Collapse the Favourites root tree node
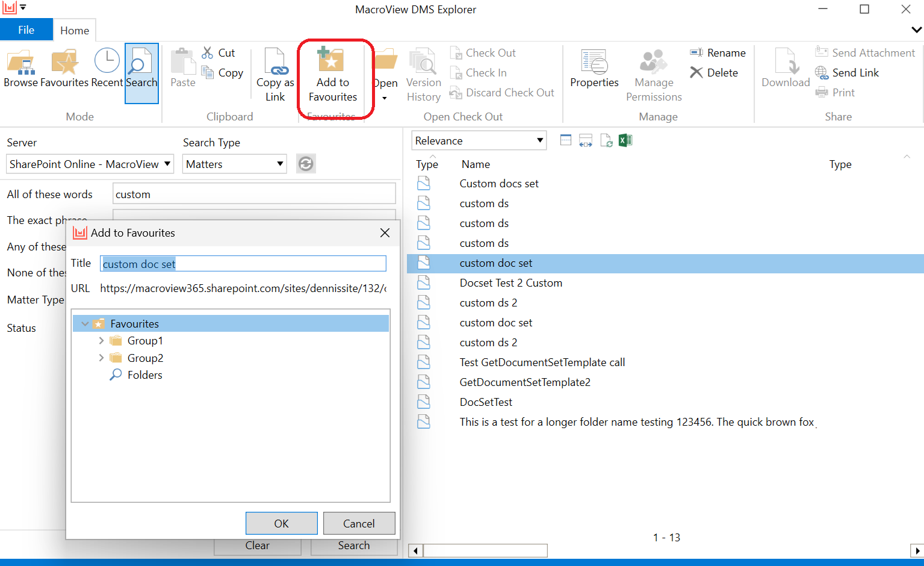924x566 pixels. tap(85, 324)
